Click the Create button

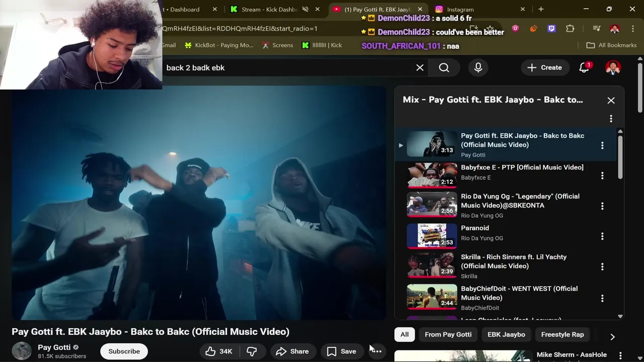point(544,67)
